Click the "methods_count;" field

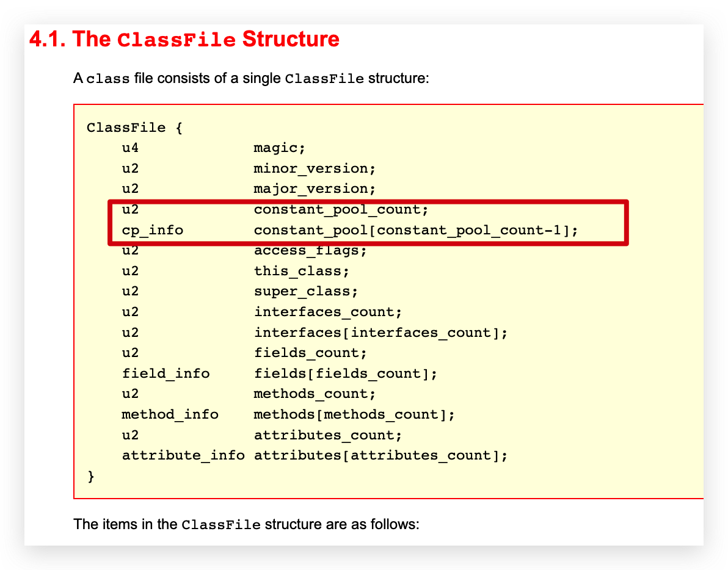coord(315,394)
